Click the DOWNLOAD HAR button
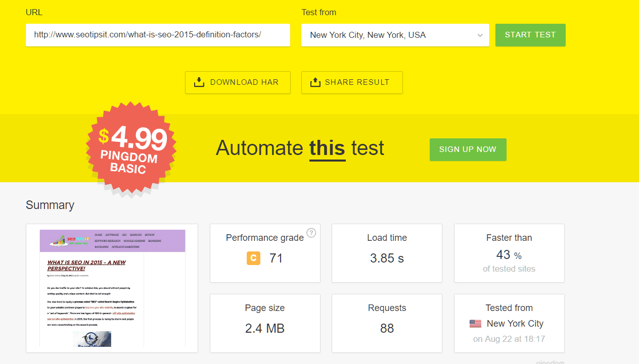 tap(238, 82)
